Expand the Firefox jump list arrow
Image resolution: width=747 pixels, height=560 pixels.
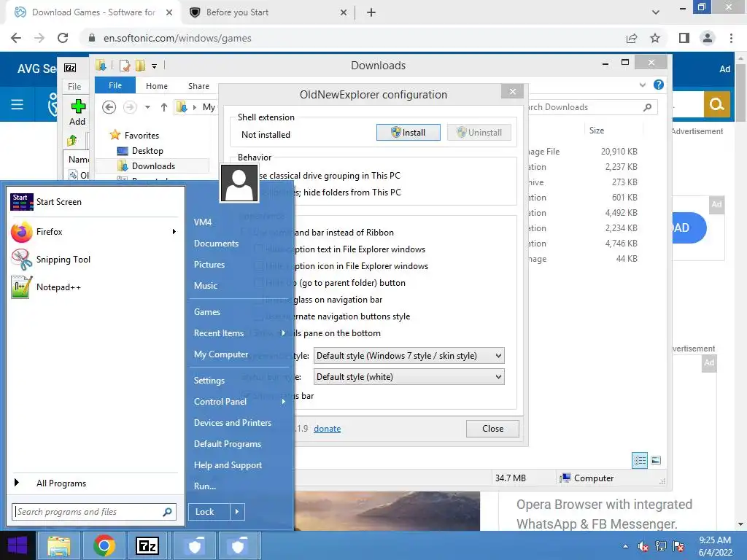tap(174, 232)
